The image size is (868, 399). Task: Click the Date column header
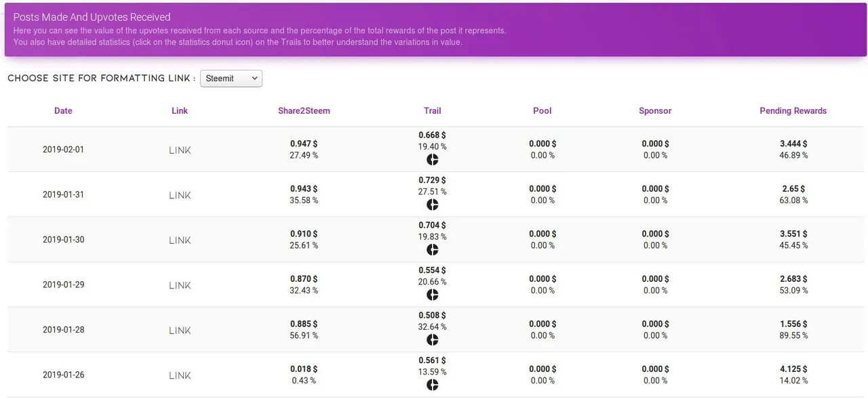pos(63,110)
